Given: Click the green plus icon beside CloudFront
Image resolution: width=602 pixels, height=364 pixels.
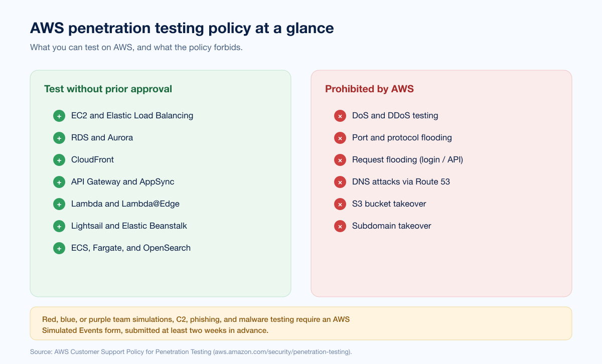Looking at the screenshot, I should click(59, 160).
